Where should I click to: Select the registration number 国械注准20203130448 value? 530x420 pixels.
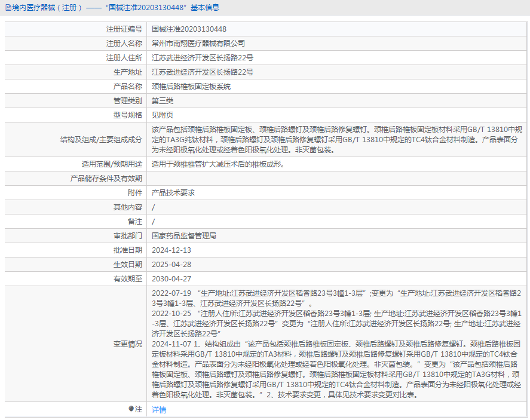pos(189,29)
